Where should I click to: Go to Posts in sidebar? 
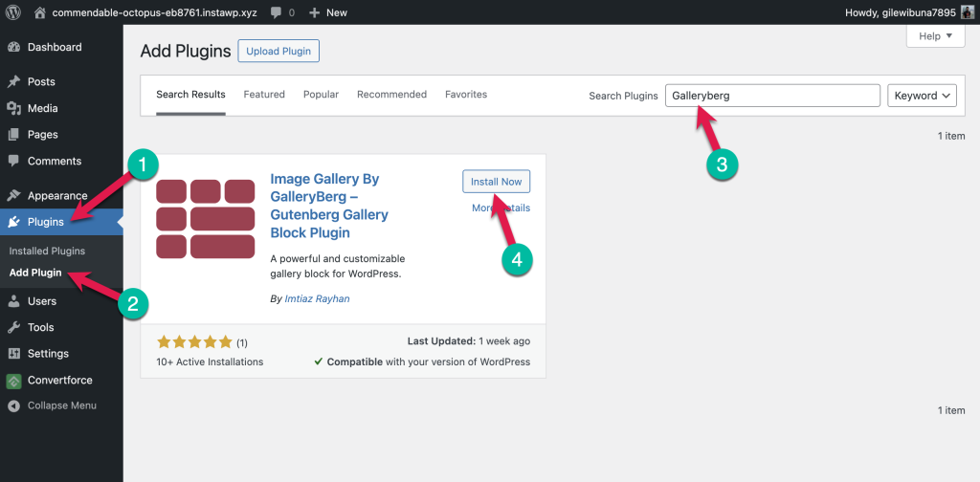(41, 82)
